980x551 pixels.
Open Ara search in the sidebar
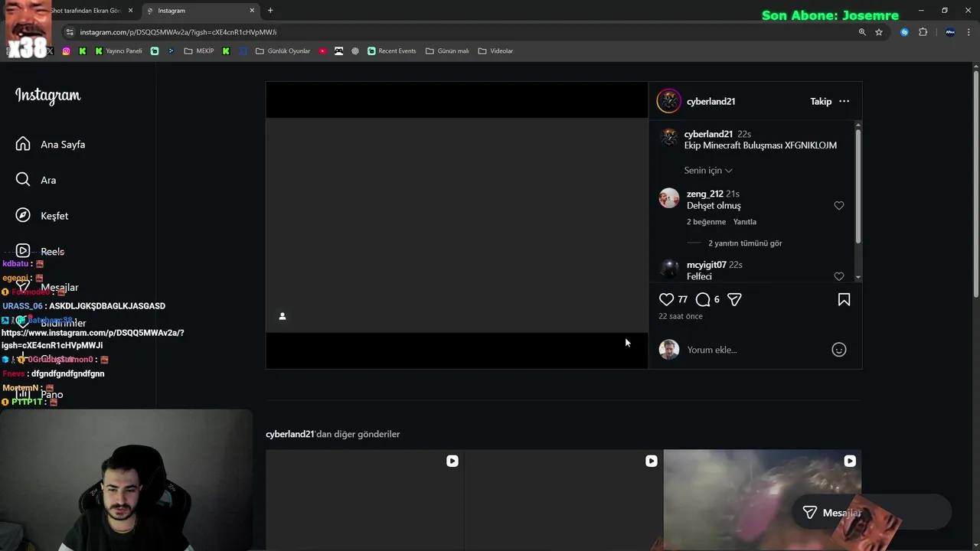[x=36, y=180]
